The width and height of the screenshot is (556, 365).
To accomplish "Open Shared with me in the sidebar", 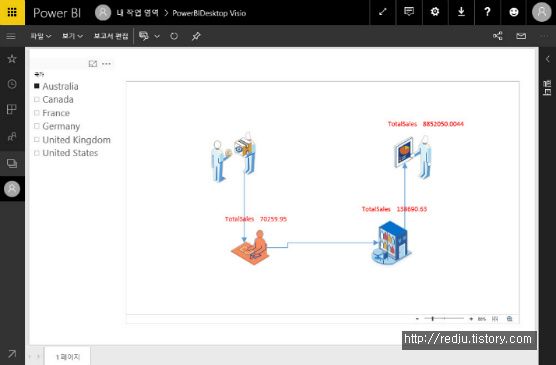I will click(x=12, y=137).
